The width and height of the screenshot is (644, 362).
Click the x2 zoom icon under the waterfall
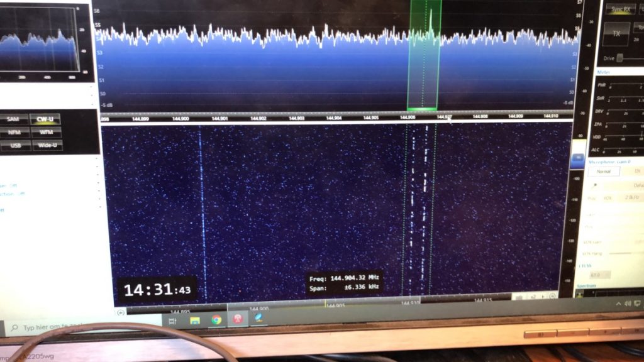(534, 297)
